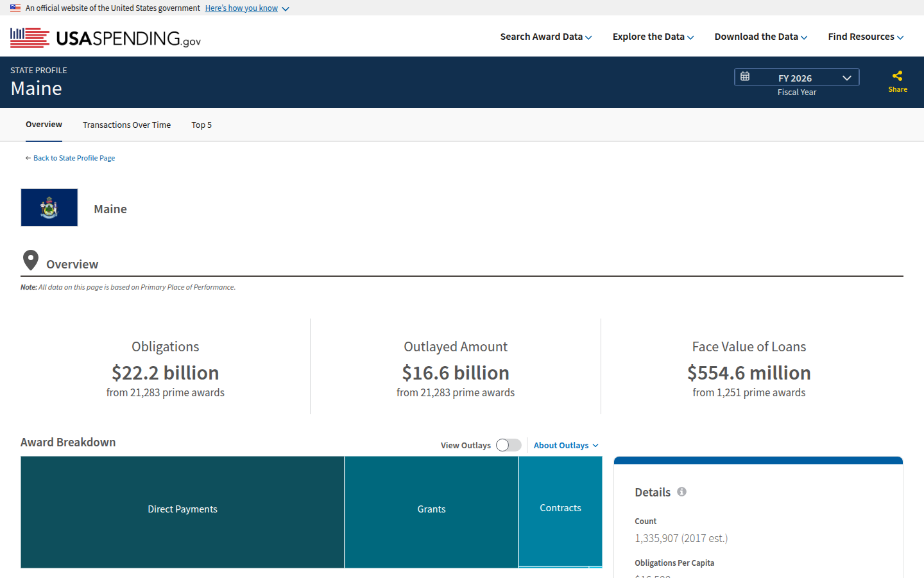Open the FY 2026 fiscal year dropdown
Viewport: 924px width, 578px height.
coord(796,77)
